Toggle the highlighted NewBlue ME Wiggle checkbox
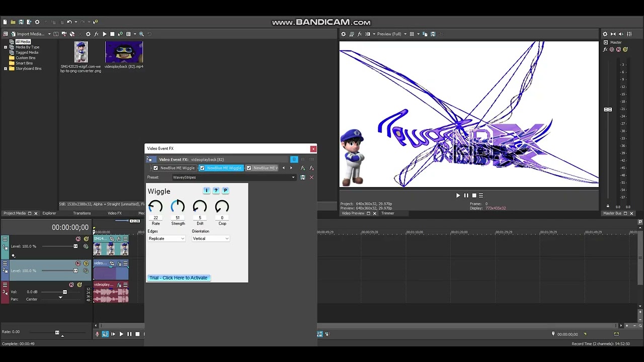This screenshot has height=362, width=644. point(202,168)
